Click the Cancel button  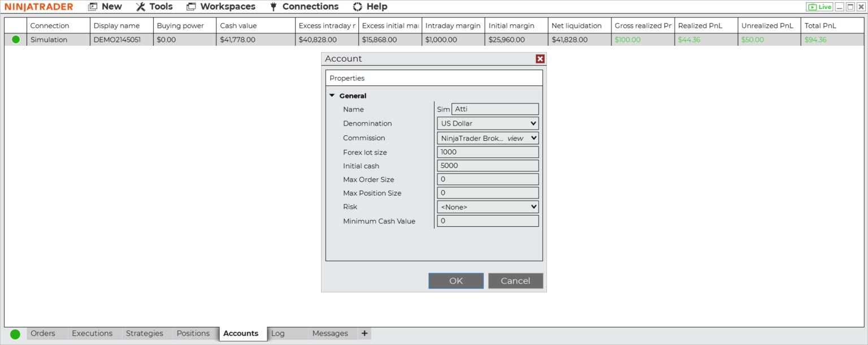click(515, 281)
